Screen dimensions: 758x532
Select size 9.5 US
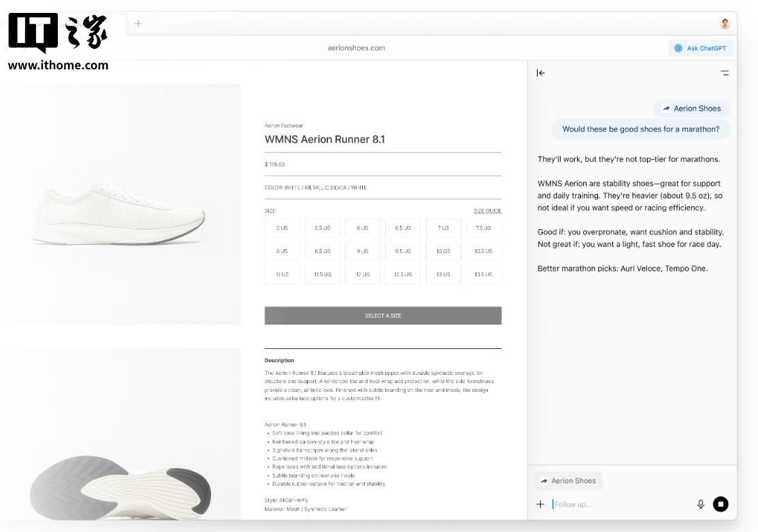[x=403, y=251]
